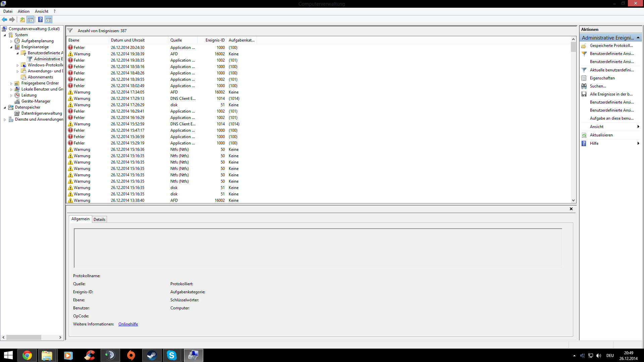Click Eigenschaften in the Aktionen pane

pos(602,78)
